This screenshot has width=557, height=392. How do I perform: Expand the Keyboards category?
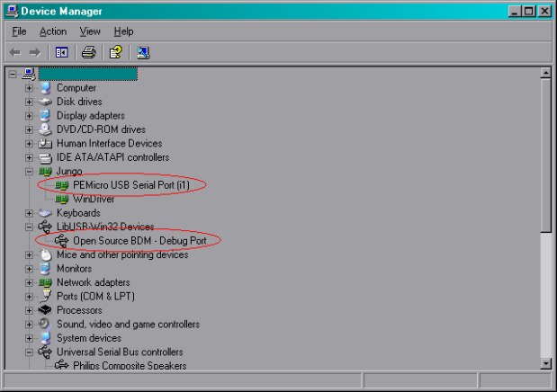(29, 213)
